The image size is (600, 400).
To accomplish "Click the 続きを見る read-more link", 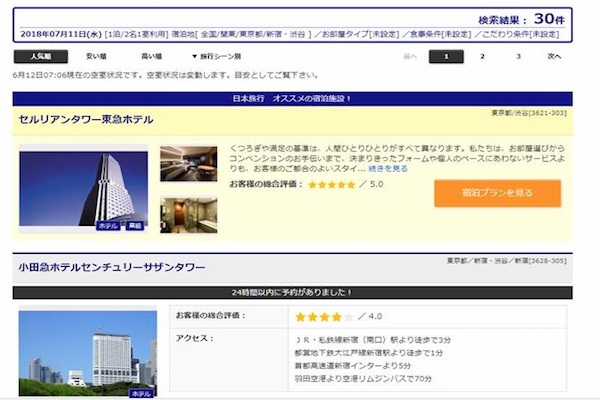I will point(388,168).
